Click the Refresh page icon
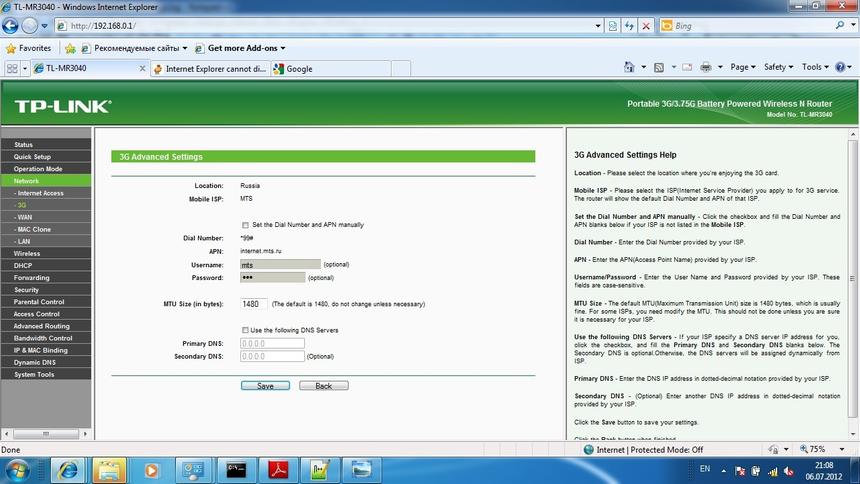Viewport: 860px width, 484px height. pyautogui.click(x=629, y=26)
